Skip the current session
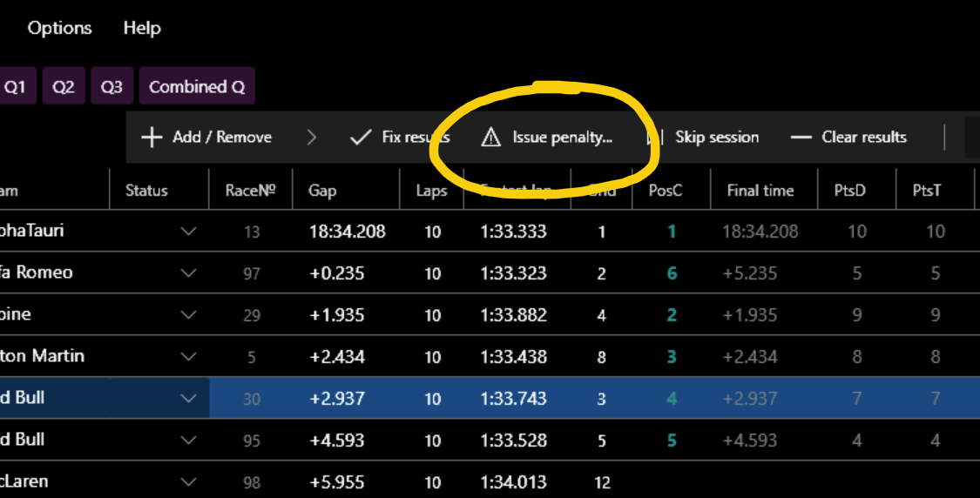 coord(717,138)
